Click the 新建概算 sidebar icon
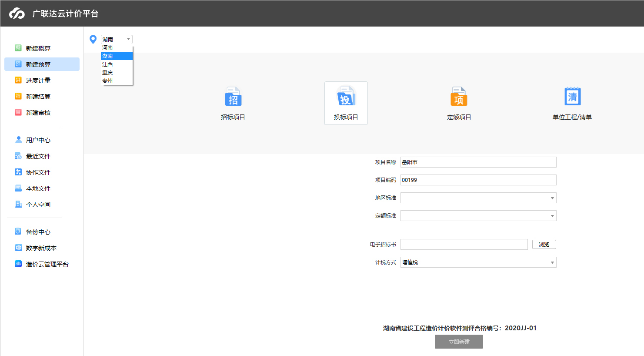Image resolution: width=644 pixels, height=356 pixels. point(18,48)
